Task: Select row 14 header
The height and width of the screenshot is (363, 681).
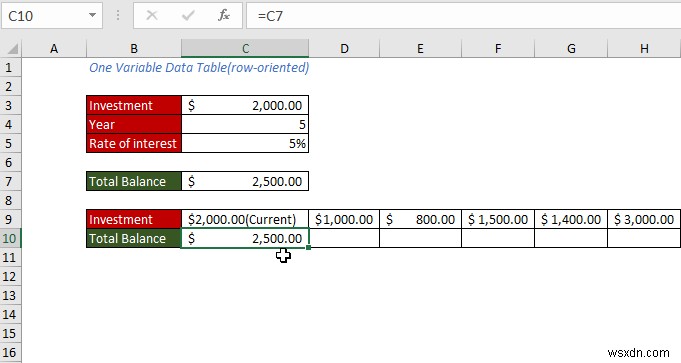Action: (x=10, y=315)
